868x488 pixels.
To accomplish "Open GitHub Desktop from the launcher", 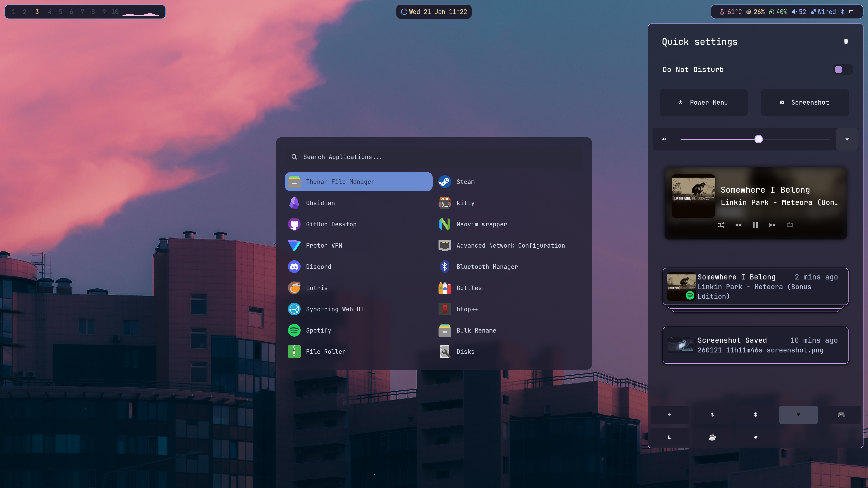I will (359, 224).
